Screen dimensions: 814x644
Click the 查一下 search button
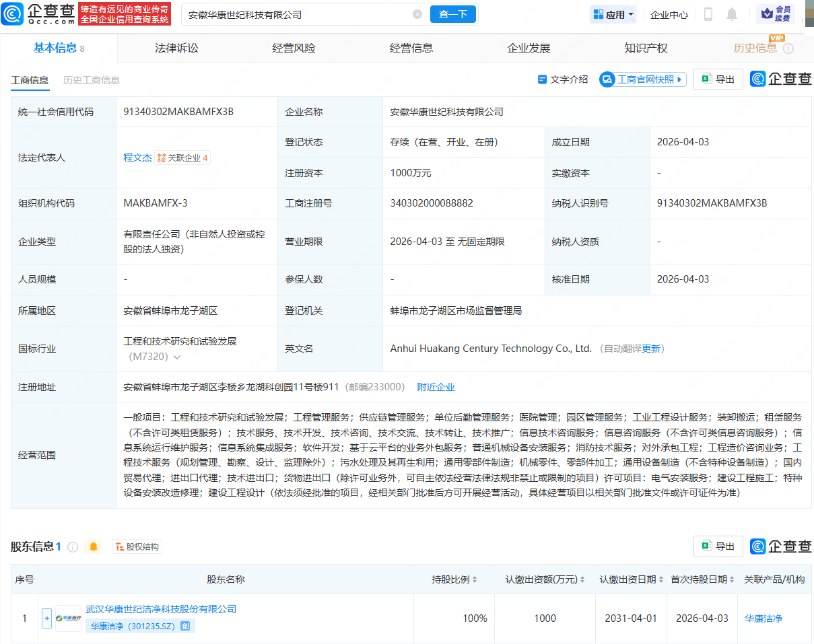coord(452,14)
